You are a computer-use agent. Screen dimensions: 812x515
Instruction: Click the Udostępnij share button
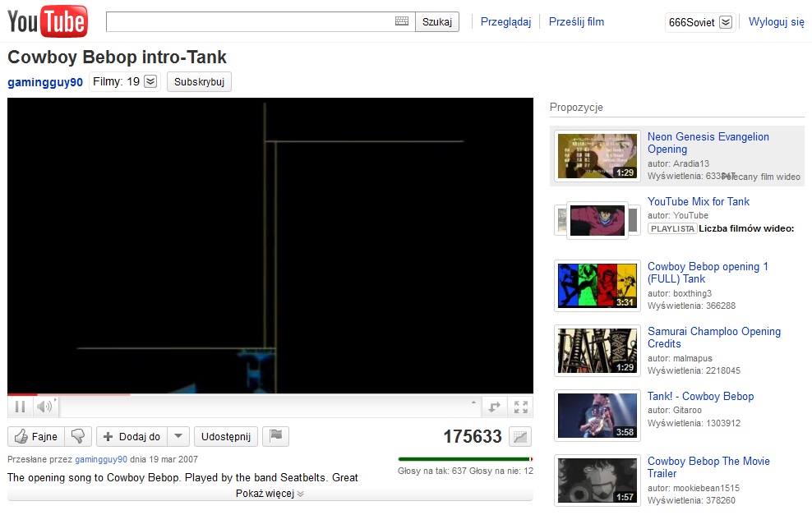click(226, 437)
